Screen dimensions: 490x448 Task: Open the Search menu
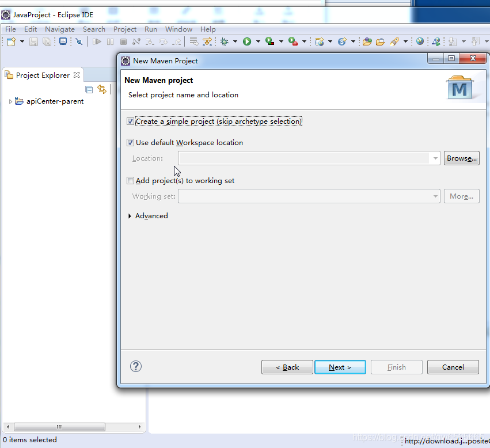pos(94,29)
